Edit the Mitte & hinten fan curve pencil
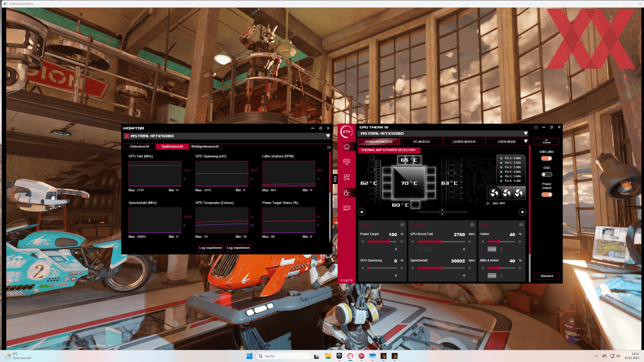The height and width of the screenshot is (362, 644). [x=501, y=276]
